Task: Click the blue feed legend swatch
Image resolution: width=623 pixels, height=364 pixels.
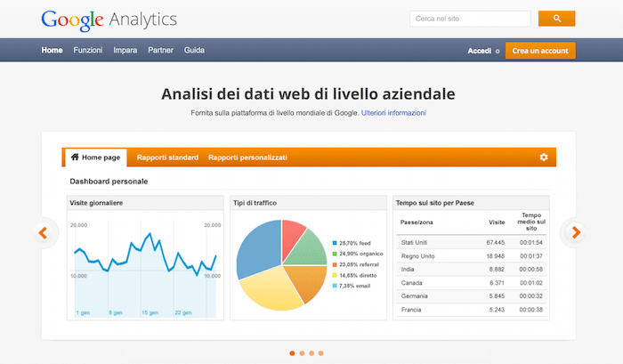Action: tap(335, 243)
